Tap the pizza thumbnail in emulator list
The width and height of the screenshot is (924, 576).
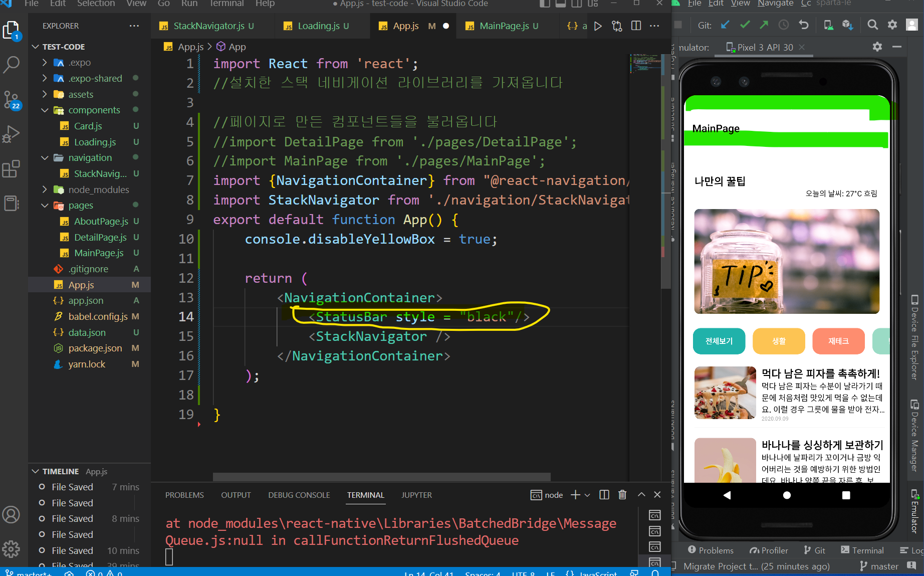pos(725,393)
